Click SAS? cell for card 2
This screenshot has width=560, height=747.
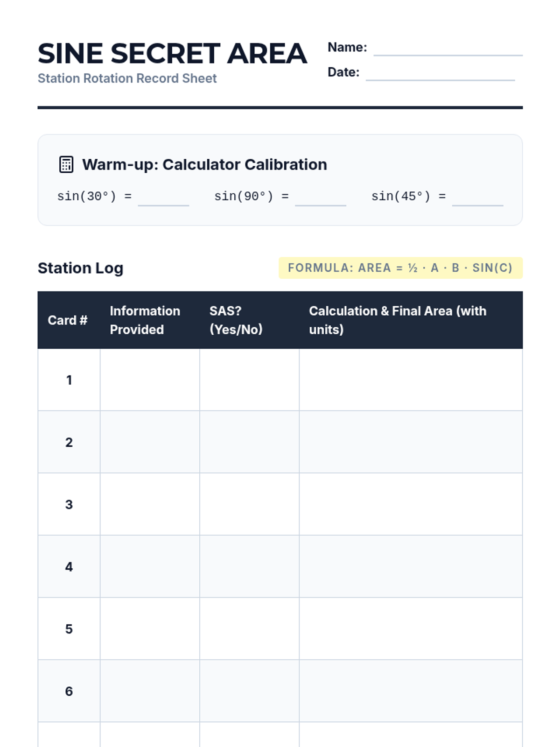click(249, 442)
